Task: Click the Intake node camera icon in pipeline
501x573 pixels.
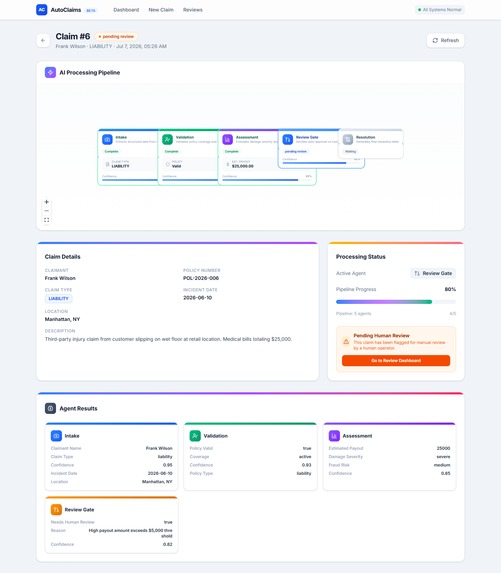Action: pos(107,139)
